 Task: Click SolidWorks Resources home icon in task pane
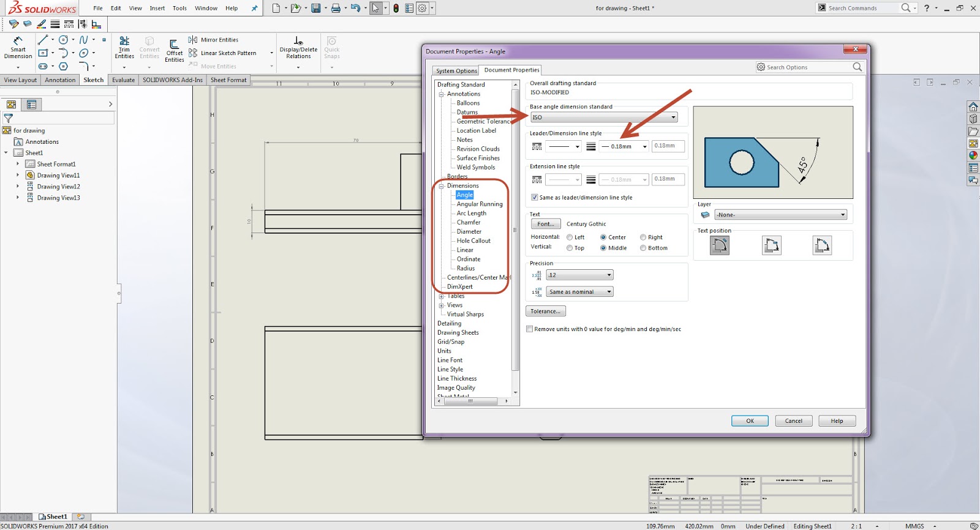pyautogui.click(x=973, y=106)
